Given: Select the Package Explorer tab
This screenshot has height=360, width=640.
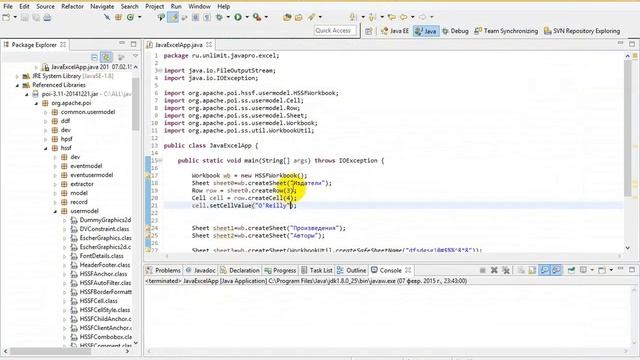Looking at the screenshot, I should point(34,45).
